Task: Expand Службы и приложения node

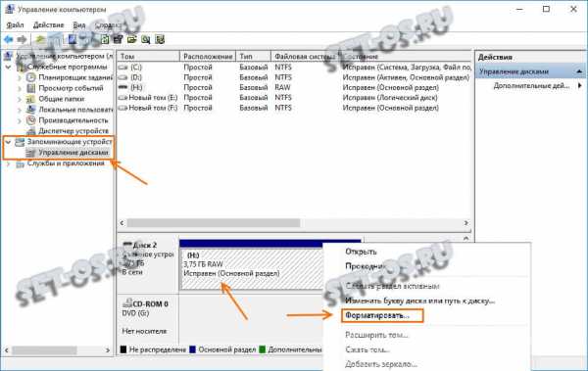Action: 8,163
